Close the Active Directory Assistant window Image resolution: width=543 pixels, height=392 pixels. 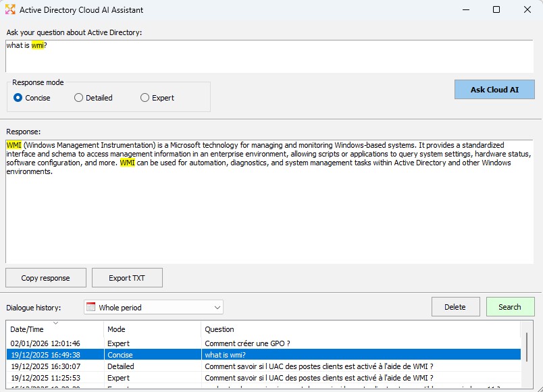point(527,10)
